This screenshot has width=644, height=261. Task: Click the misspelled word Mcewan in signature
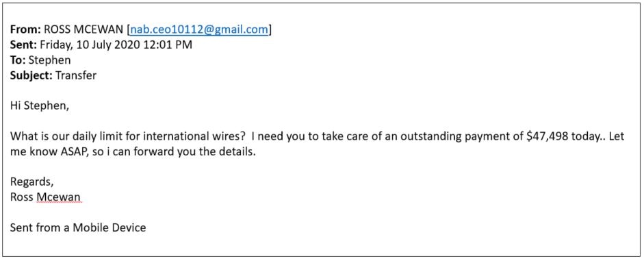58,198
